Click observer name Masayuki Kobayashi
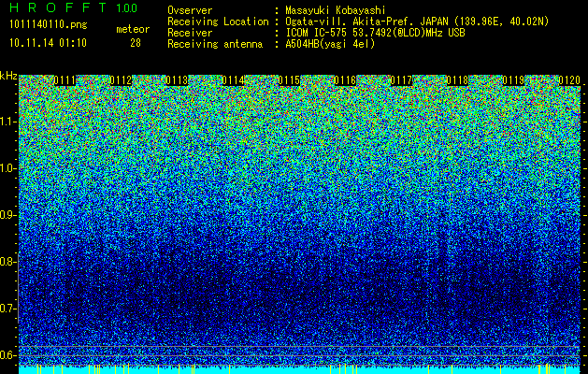The height and width of the screenshot is (374, 588). 336,10
